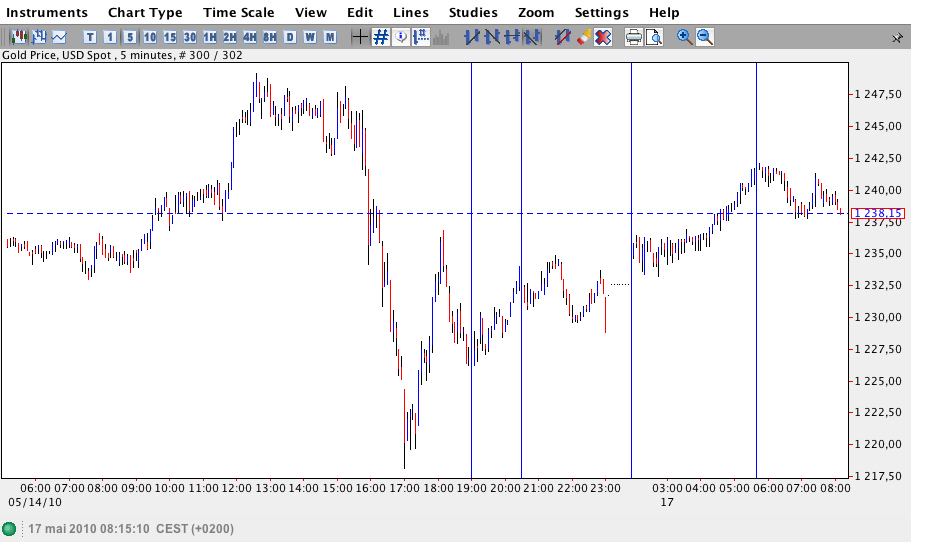The height and width of the screenshot is (547, 925).
Task: Zoom in with the plus magnifier
Action: [684, 37]
